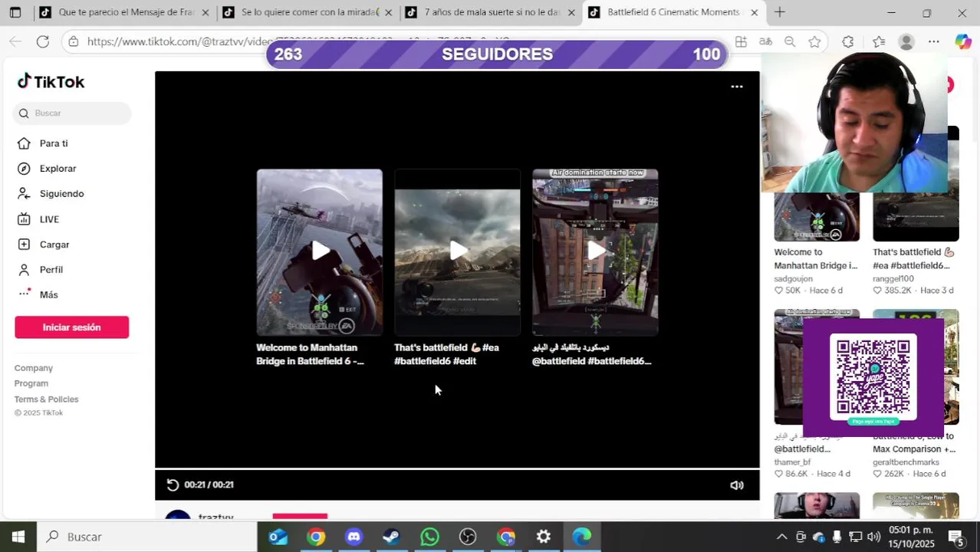Click the TikTok logo
This screenshot has width=980, height=552.
51,81
